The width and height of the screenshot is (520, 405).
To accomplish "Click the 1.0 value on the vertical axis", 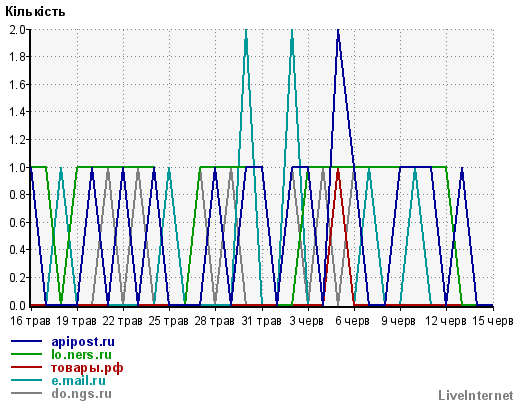I will tap(17, 168).
